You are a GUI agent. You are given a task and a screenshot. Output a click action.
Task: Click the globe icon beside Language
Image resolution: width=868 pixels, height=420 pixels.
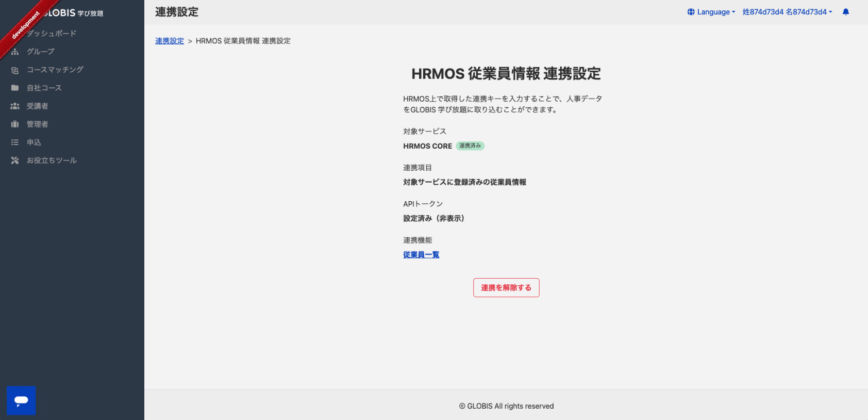[691, 12]
